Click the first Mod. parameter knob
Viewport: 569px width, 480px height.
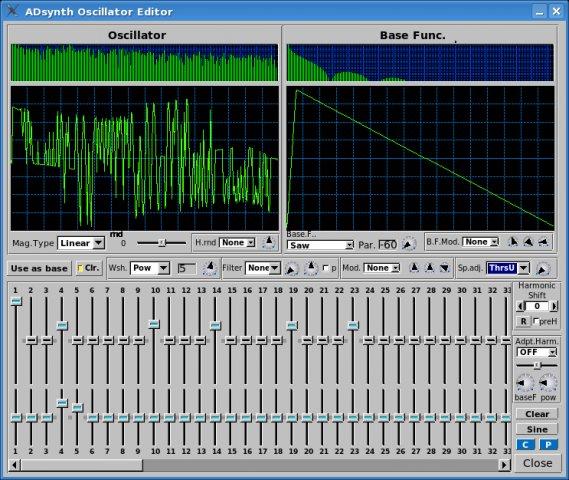point(414,268)
